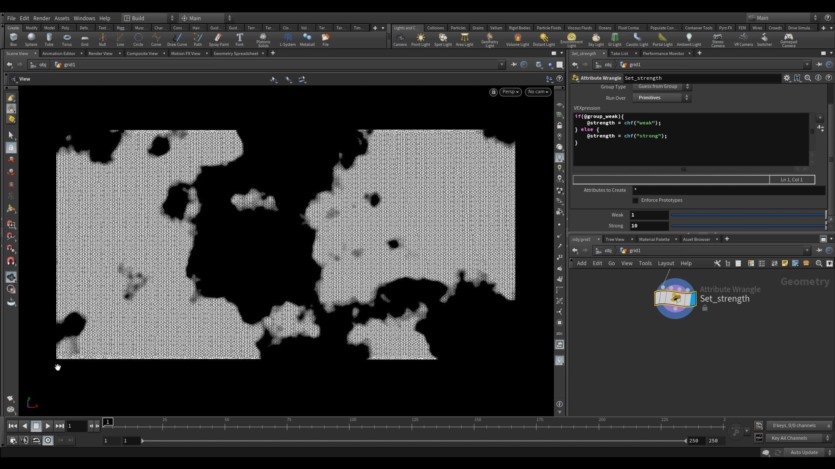This screenshot has width=835, height=469.
Task: Open Auto Update mode dropdown
Action: (x=809, y=452)
